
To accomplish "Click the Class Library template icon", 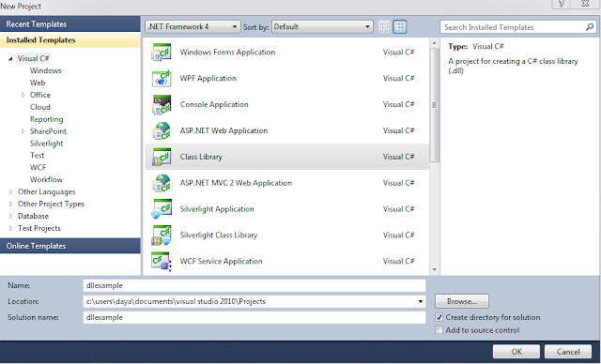I will (162, 157).
